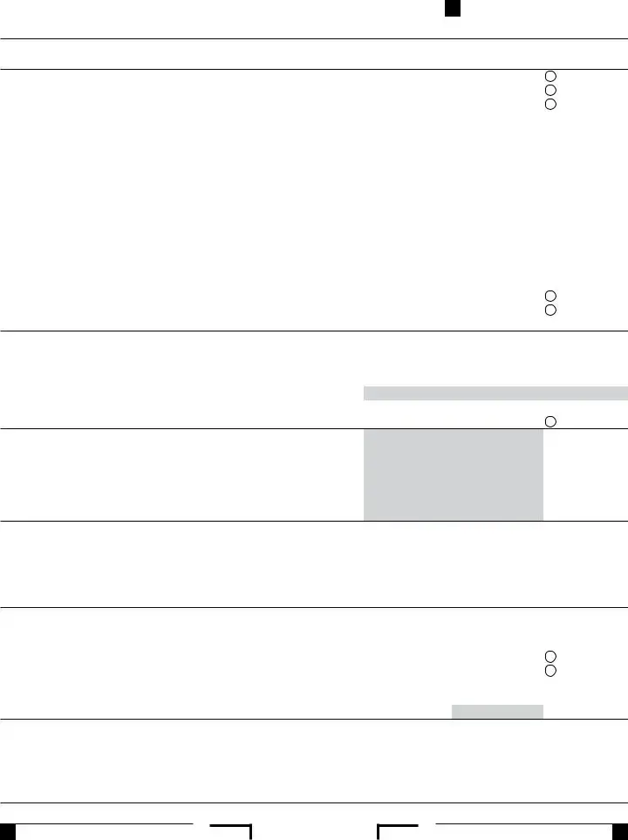Viewport: 628px width, 840px height.
Task: Click the black registration square at page top
Action: (453, 8)
